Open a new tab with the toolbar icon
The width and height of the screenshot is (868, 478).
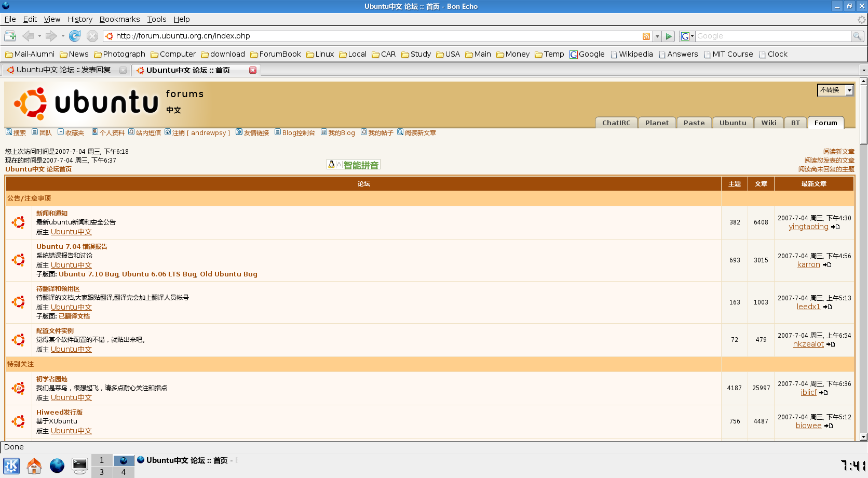pos(10,36)
